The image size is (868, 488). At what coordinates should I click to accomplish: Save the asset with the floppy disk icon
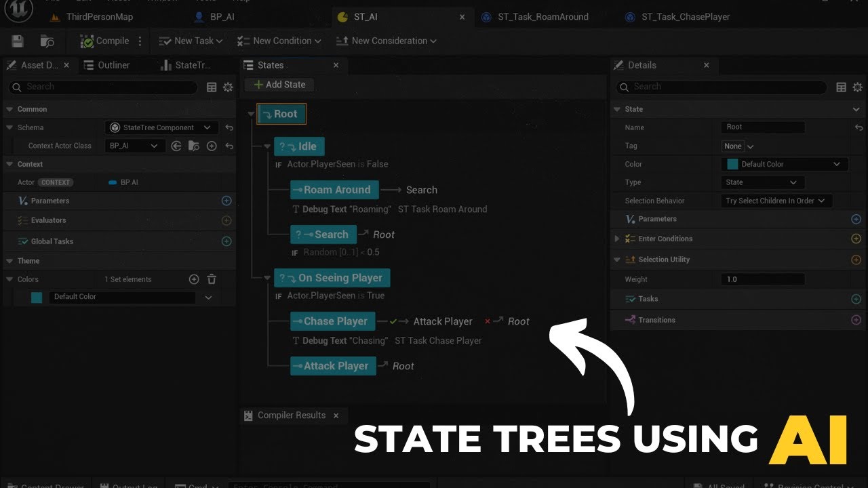click(18, 41)
